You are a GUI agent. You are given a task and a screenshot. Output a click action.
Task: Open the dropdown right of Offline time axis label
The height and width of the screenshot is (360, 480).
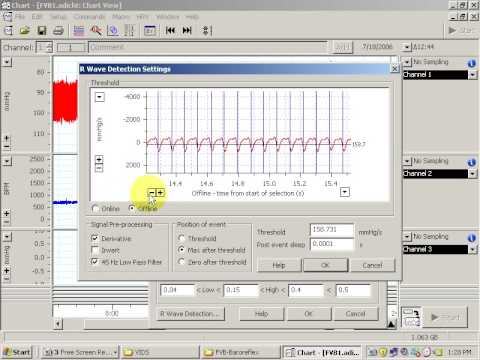tap(345, 192)
